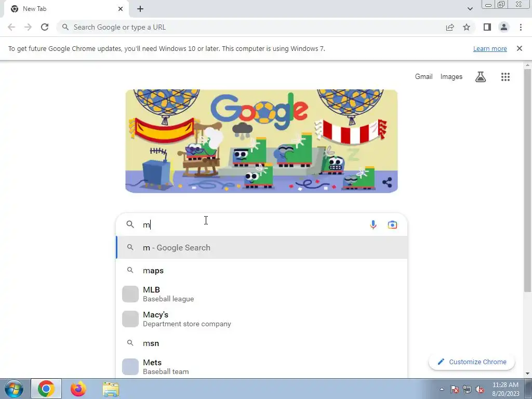
Task: Select 'm - Google Search' suggestion
Action: [262, 248]
